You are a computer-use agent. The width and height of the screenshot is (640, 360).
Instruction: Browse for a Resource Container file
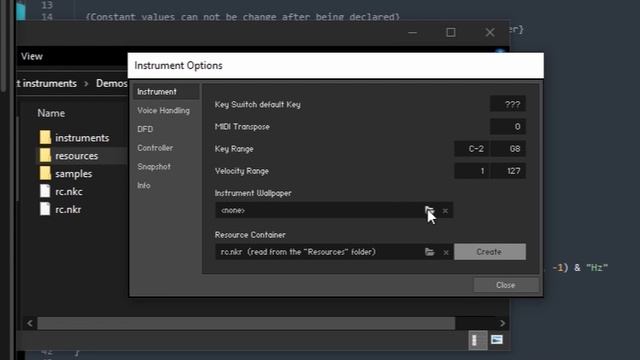(429, 252)
